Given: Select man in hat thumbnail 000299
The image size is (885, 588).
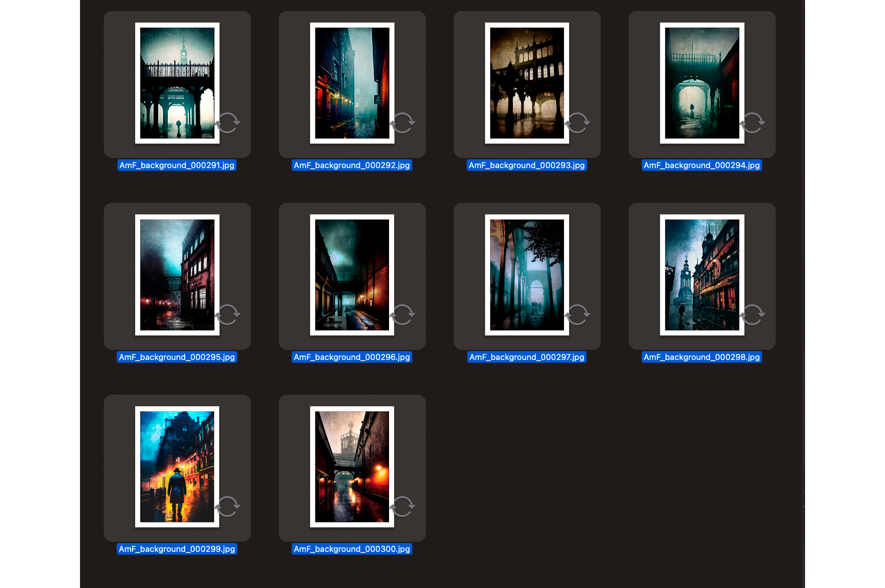Looking at the screenshot, I should 177,467.
